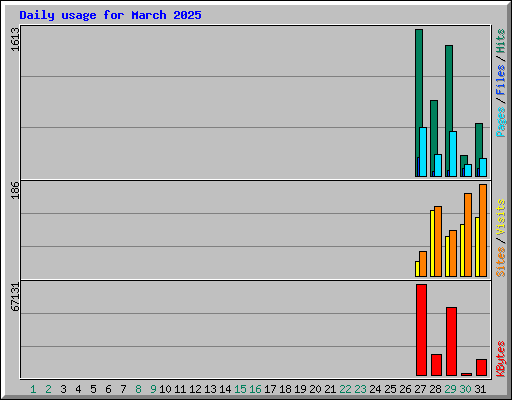This screenshot has width=512, height=400.
Task: Click day 1 on the x-axis
Action: click(33, 389)
